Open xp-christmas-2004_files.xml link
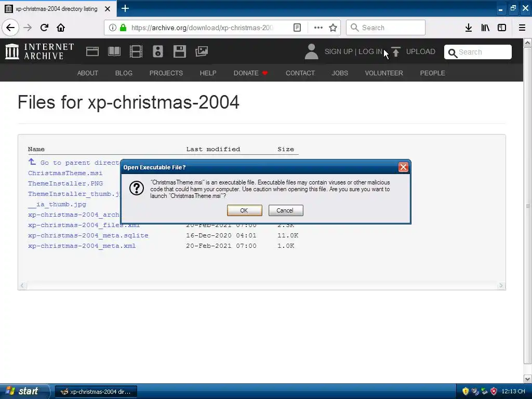Screen dimensions: 532x399 pyautogui.click(x=84, y=225)
